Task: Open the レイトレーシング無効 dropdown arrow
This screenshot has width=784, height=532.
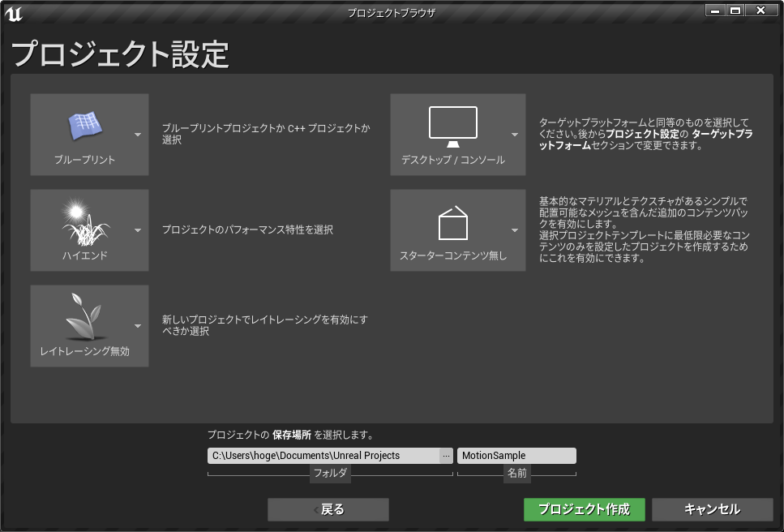Action: [x=138, y=326]
